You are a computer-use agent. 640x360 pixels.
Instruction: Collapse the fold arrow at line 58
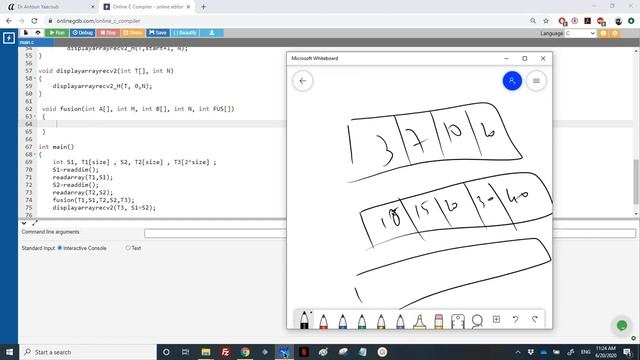tap(35, 78)
